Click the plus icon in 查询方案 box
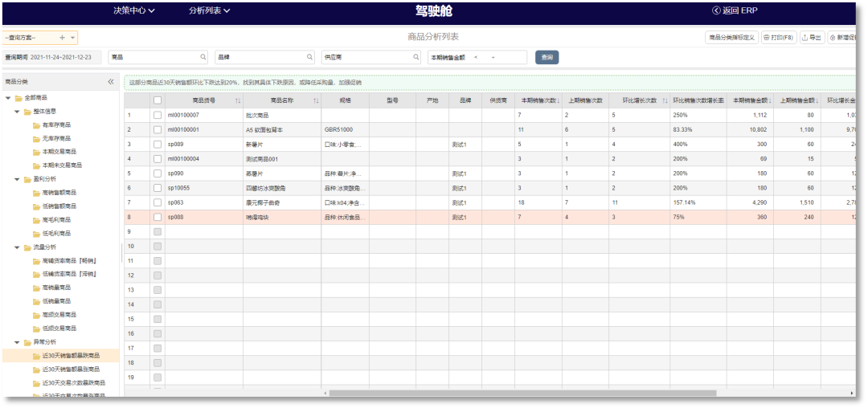Viewport: 868px width, 408px height. point(62,38)
